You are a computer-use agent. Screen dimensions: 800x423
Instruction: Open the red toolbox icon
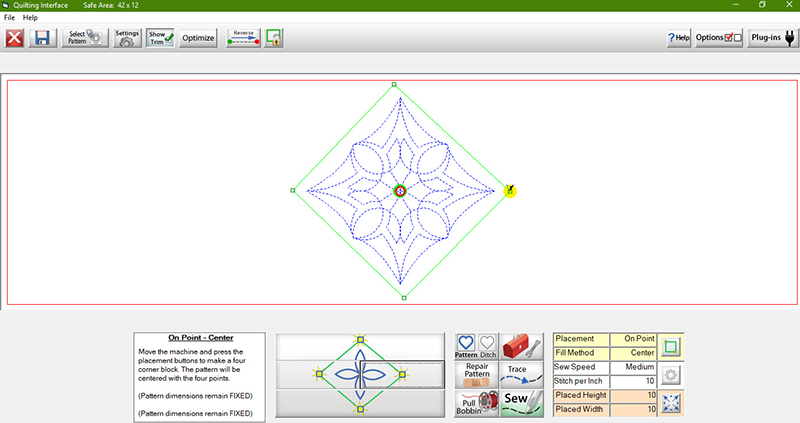[x=521, y=346]
